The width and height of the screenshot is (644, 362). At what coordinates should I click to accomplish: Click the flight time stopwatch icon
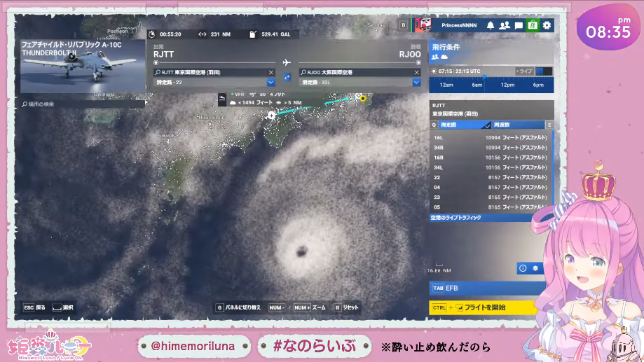[x=152, y=34]
